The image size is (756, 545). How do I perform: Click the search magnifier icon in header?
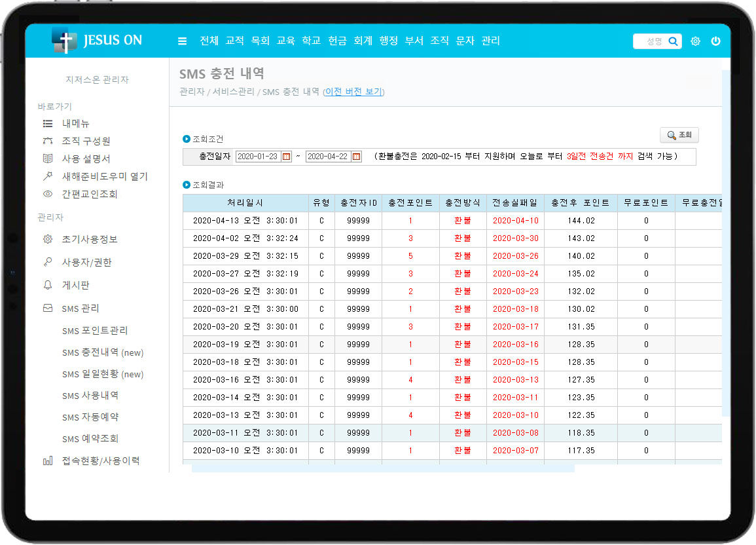[x=673, y=41]
